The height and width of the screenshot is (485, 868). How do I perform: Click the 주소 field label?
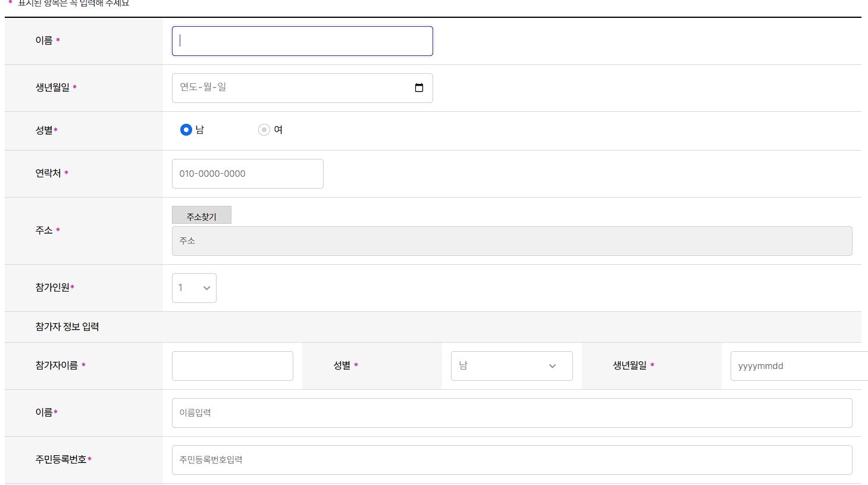[44, 230]
